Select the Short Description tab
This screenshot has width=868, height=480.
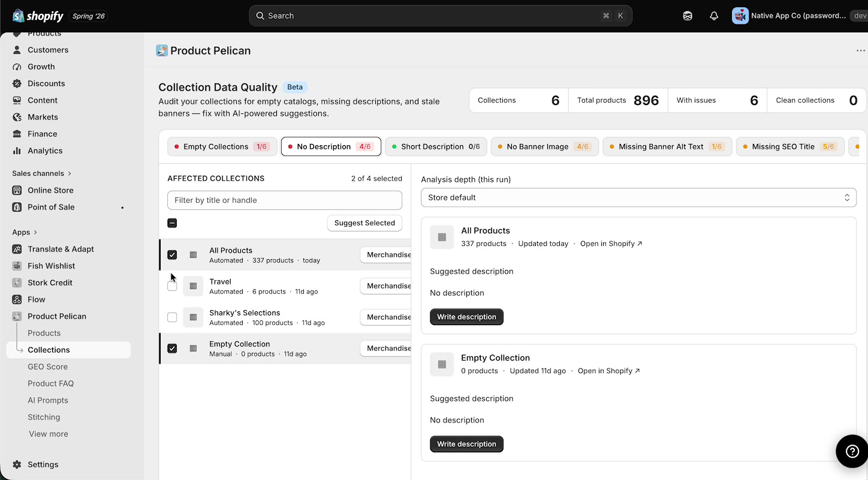(436, 146)
